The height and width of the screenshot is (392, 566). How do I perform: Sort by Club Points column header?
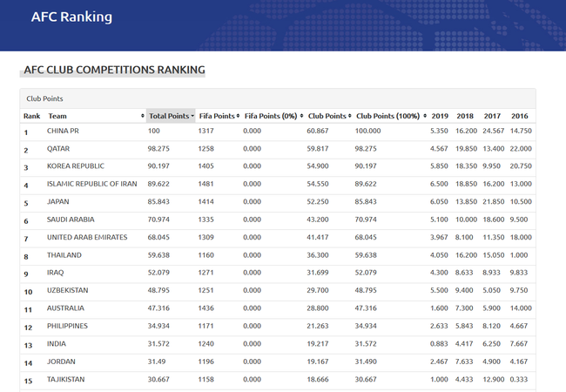329,116
